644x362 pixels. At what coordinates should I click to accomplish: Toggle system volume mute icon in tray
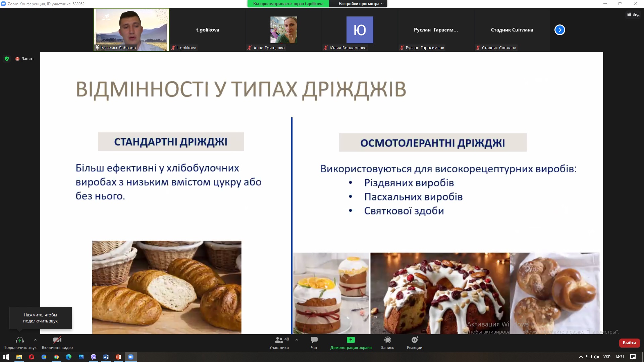tap(597, 357)
